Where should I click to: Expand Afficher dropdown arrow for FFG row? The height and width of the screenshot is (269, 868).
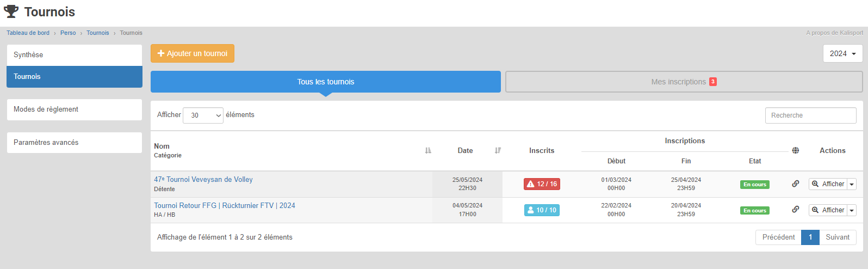point(852,211)
